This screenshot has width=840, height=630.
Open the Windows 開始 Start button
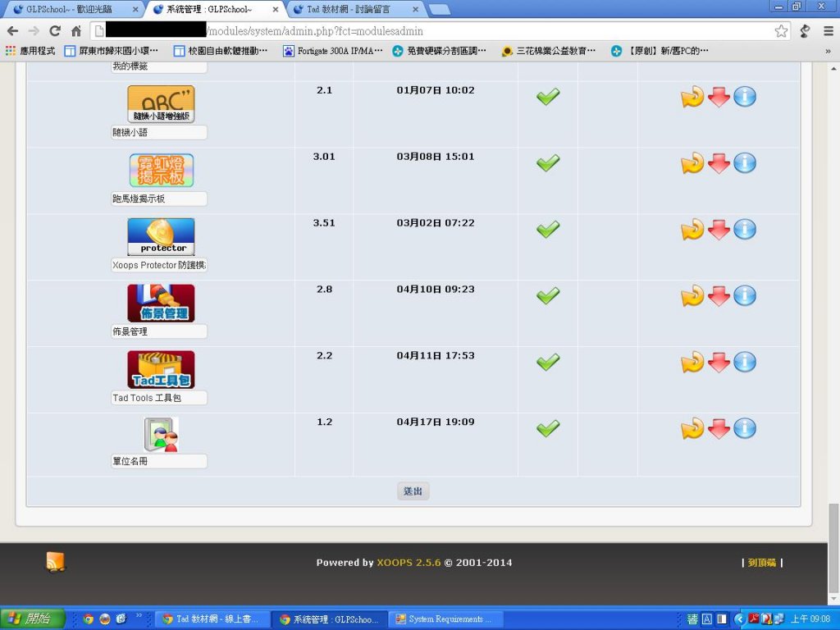(30, 619)
